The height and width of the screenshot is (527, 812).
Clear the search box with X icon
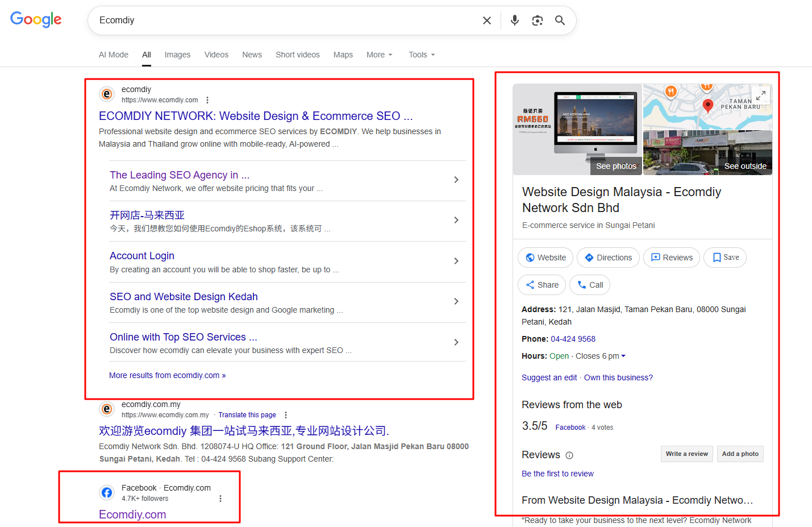click(x=487, y=20)
